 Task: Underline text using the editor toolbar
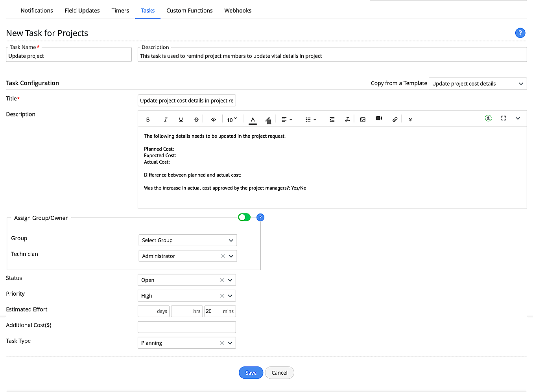(181, 119)
